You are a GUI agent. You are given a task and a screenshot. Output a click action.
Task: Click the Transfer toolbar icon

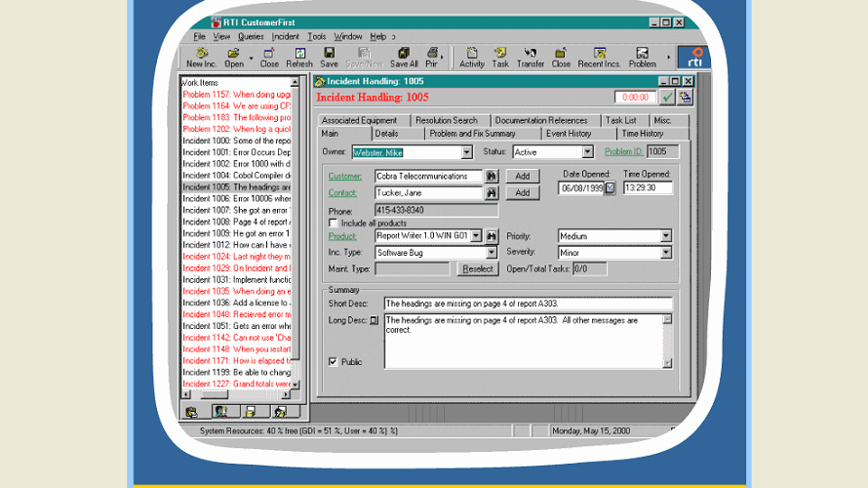coord(531,58)
